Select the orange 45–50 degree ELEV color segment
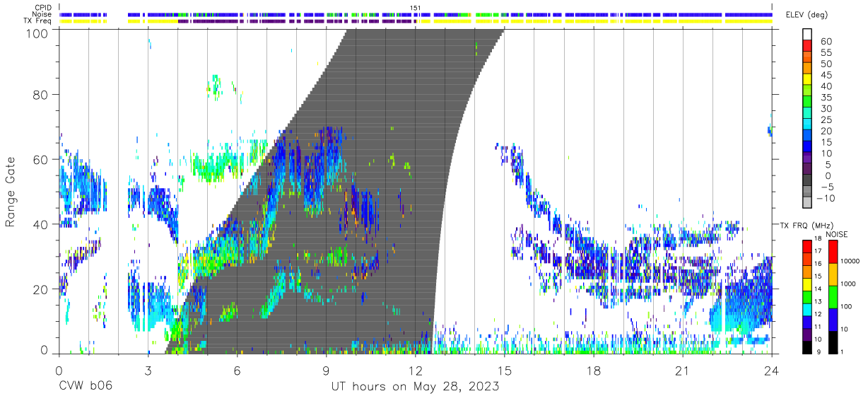 (807, 69)
